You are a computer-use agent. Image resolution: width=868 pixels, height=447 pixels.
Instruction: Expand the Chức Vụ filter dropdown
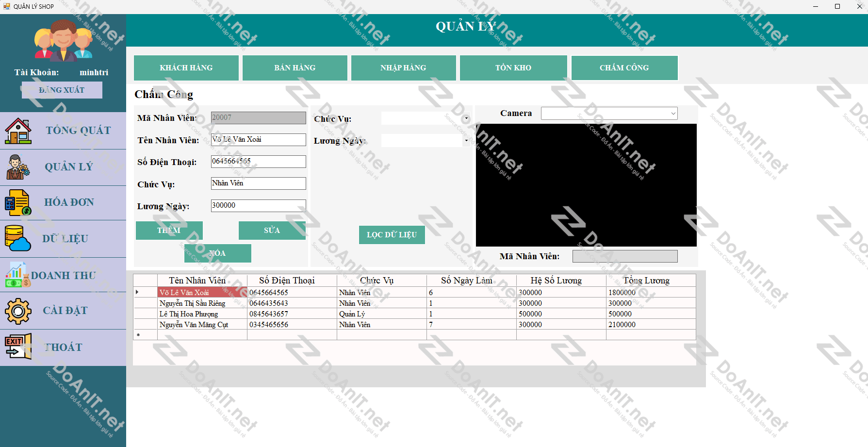click(466, 118)
